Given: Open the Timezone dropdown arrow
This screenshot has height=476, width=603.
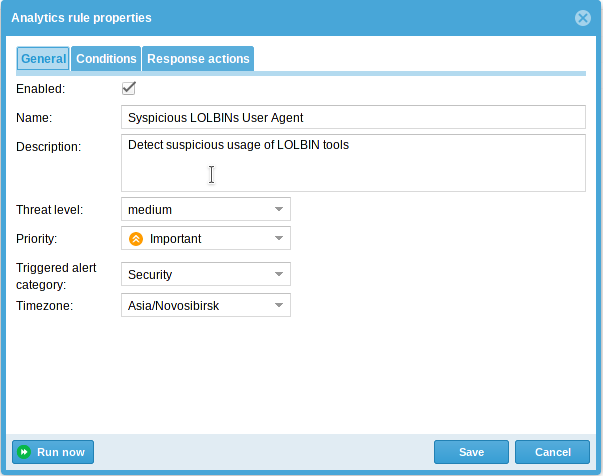Looking at the screenshot, I should coord(279,305).
